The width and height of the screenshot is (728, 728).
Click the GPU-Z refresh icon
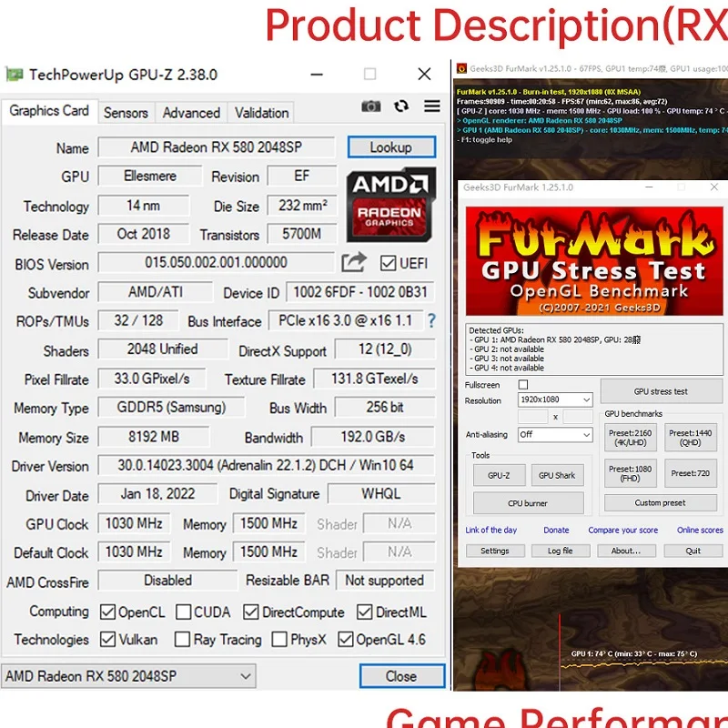[x=401, y=106]
